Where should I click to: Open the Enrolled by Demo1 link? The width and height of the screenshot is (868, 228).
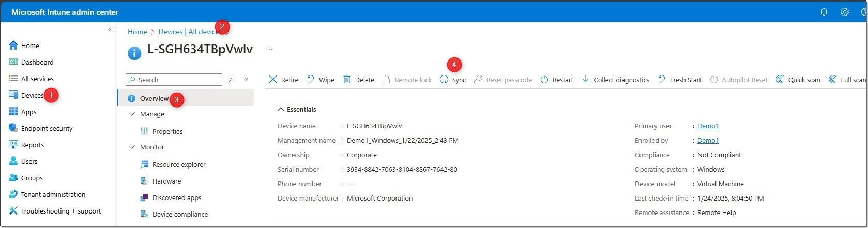pos(708,140)
